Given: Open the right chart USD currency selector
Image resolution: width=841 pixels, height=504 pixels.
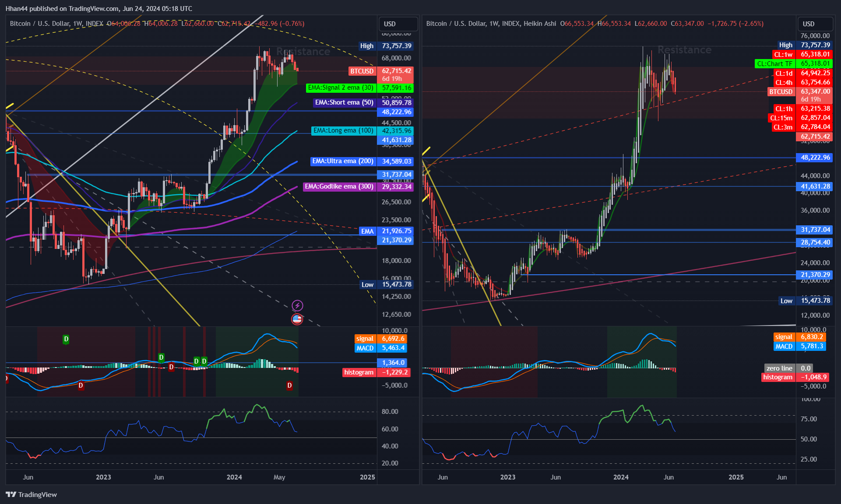Looking at the screenshot, I should [816, 24].
